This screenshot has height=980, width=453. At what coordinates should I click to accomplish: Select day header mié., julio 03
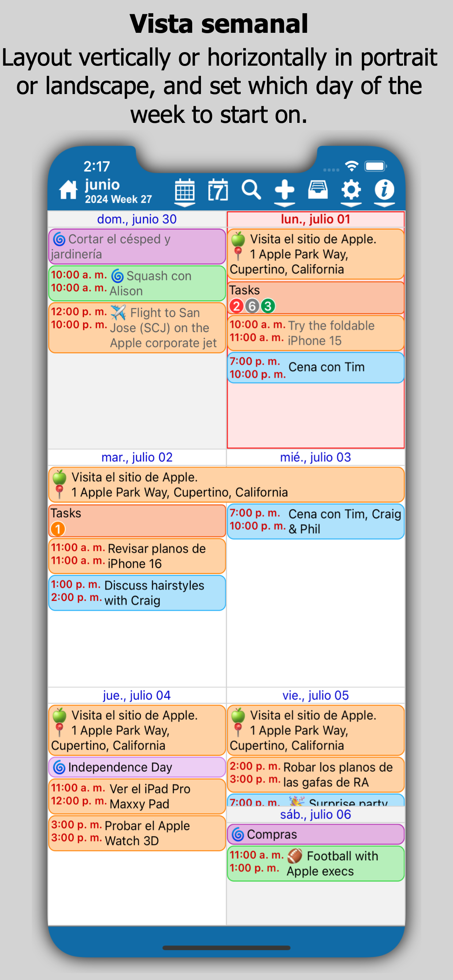[x=315, y=457]
